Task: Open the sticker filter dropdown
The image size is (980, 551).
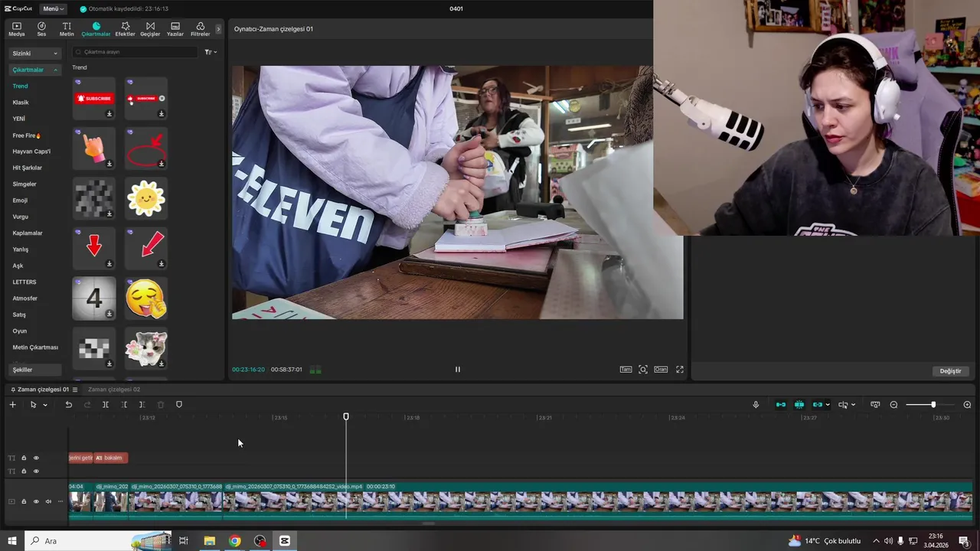Action: (x=211, y=52)
